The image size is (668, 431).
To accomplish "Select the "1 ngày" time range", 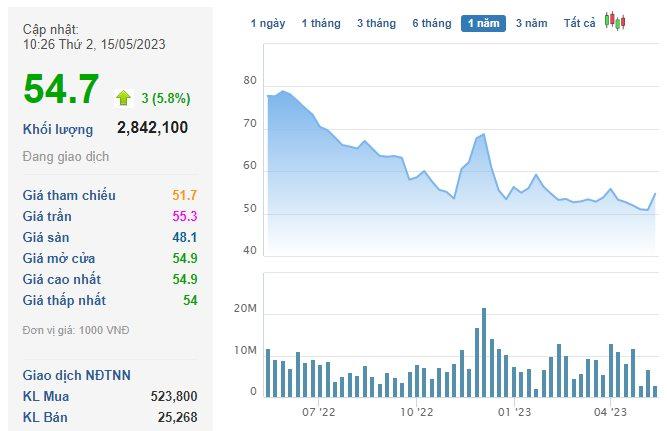I will pos(267,23).
